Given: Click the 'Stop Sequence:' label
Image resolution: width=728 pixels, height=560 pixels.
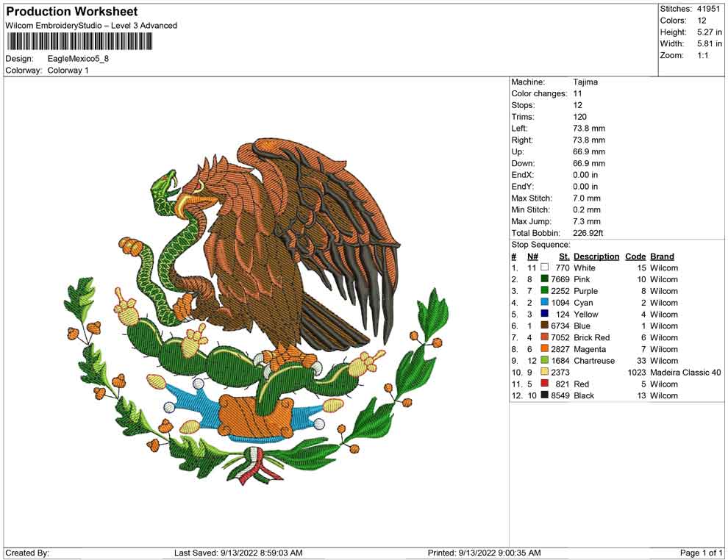Looking at the screenshot, I should 541,245.
